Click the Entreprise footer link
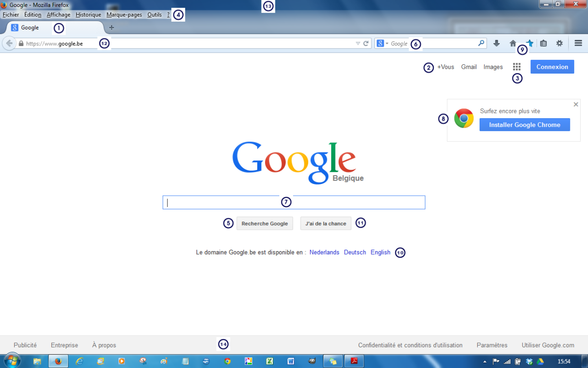Screen dimensions: 588x368 64,345
